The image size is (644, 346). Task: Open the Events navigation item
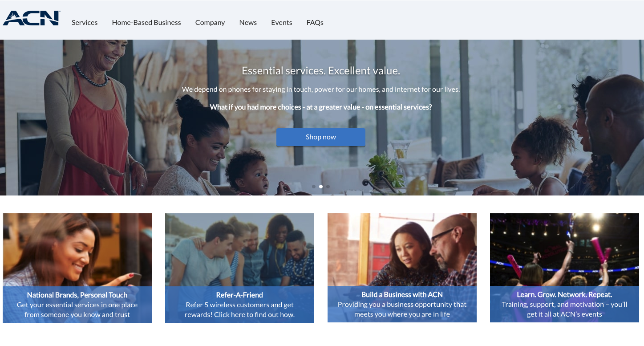(282, 22)
